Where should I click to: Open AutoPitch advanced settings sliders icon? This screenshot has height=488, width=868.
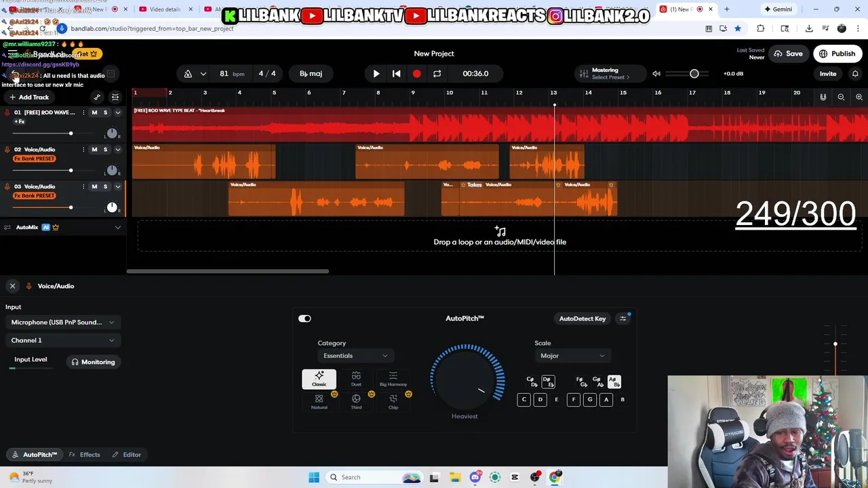click(x=623, y=319)
